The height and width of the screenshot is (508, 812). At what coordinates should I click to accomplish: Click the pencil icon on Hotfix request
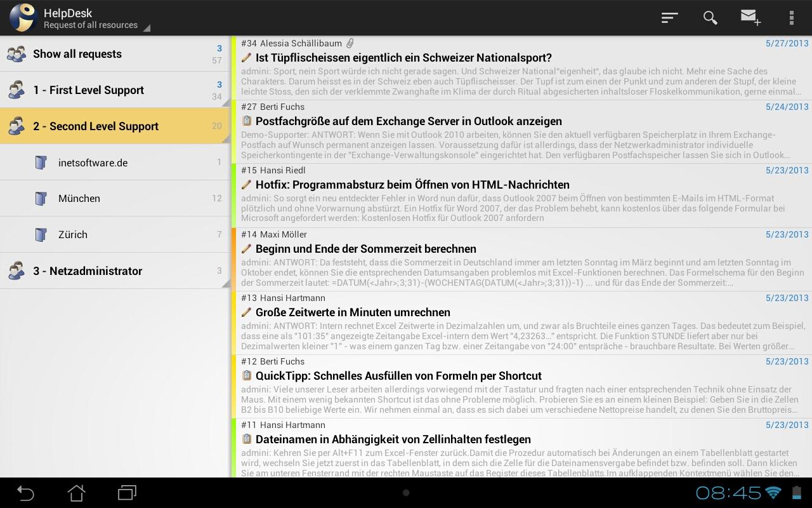pyautogui.click(x=247, y=185)
